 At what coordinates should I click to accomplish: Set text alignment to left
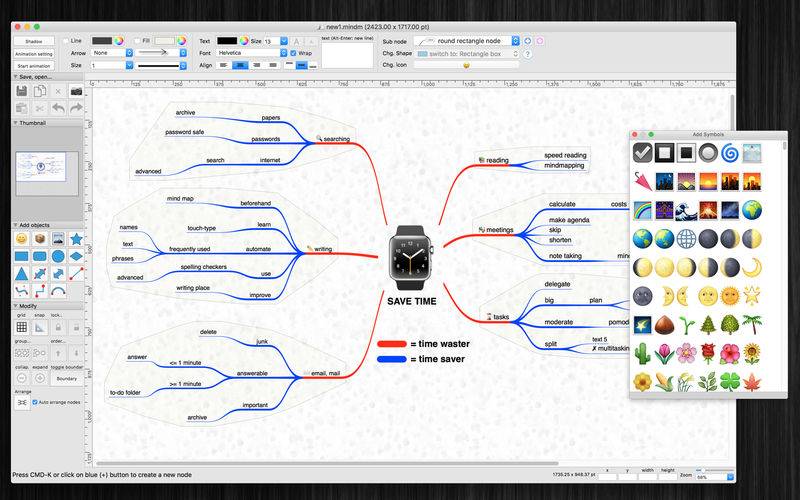(x=223, y=65)
